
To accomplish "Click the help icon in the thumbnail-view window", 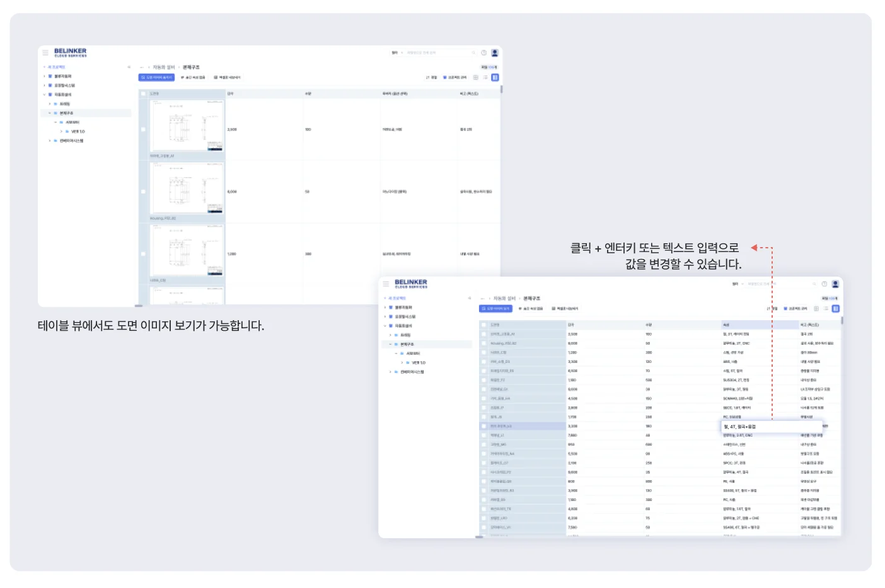I will [x=484, y=53].
